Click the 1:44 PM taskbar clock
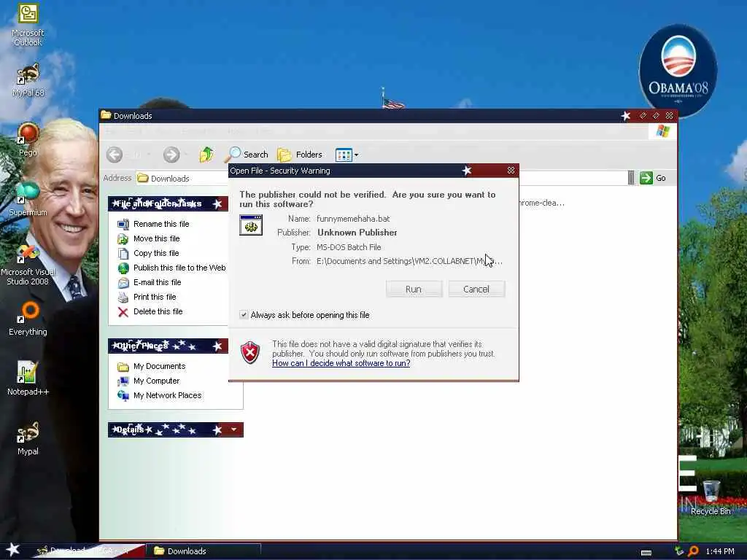Viewport: 747px width, 560px height. click(720, 551)
